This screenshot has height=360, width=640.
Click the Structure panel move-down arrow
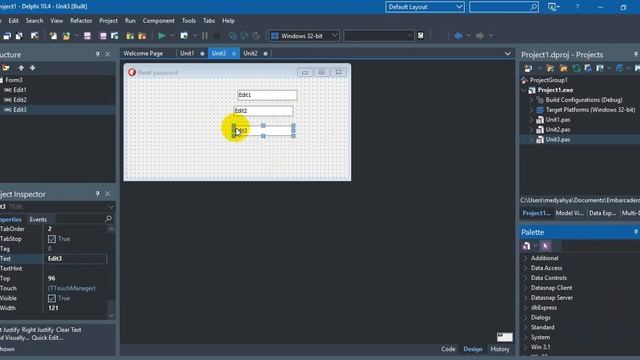33,68
